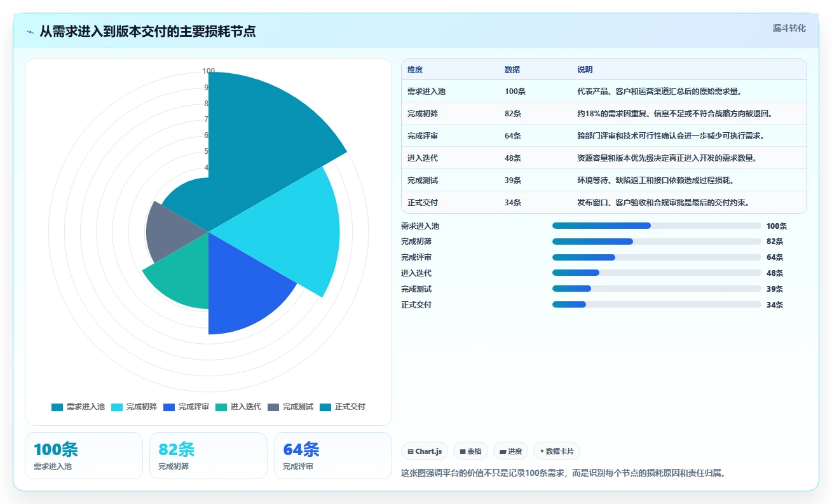Toggle 进入迭代 legend swatch in chart

[221, 407]
